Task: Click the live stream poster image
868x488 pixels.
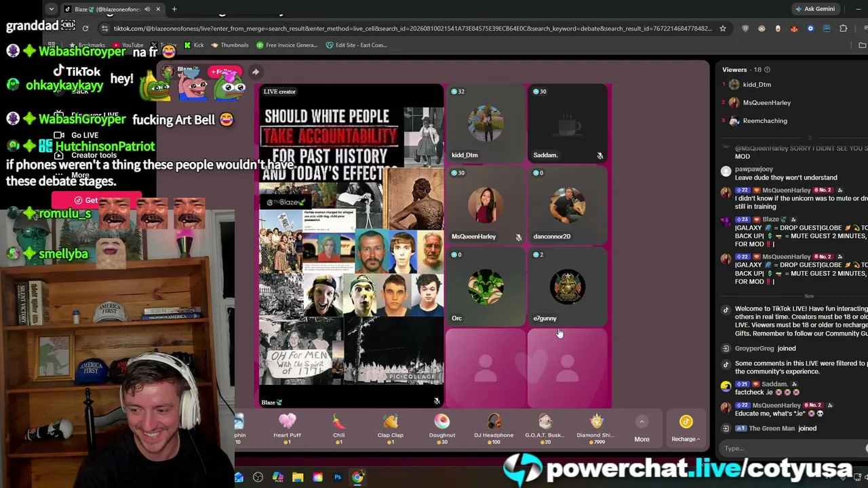Action: 351,246
